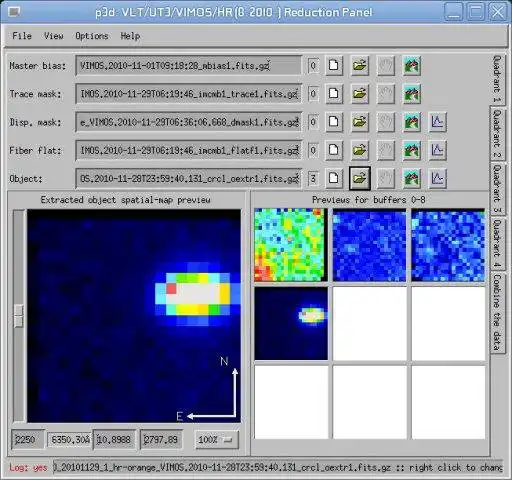Open the plot icon in Disp. mask row
The image size is (512, 480).
(437, 122)
